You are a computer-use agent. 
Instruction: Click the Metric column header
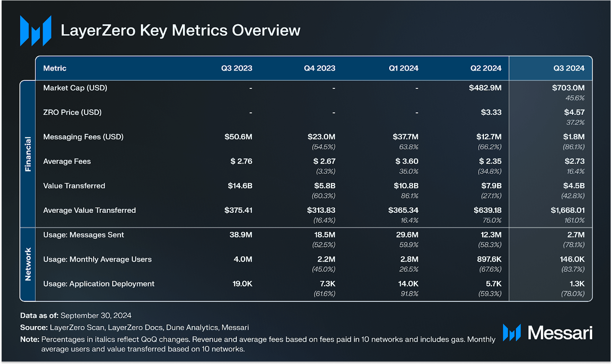(55, 68)
